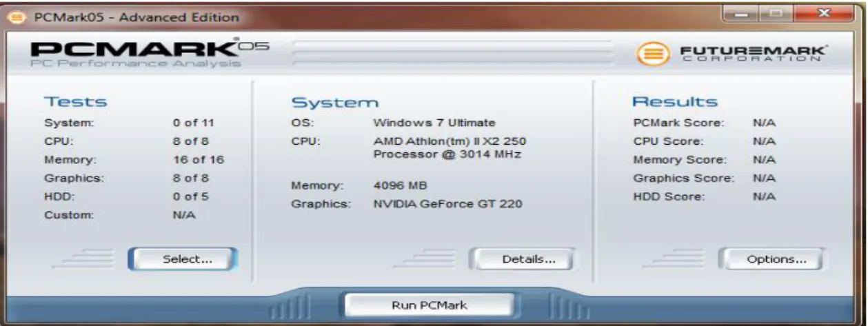Click the CPU Score label

click(x=668, y=141)
